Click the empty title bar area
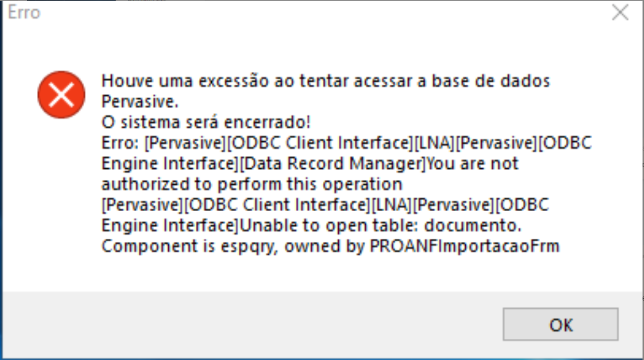Image resolution: width=644 pixels, height=360 pixels. tap(294, 13)
